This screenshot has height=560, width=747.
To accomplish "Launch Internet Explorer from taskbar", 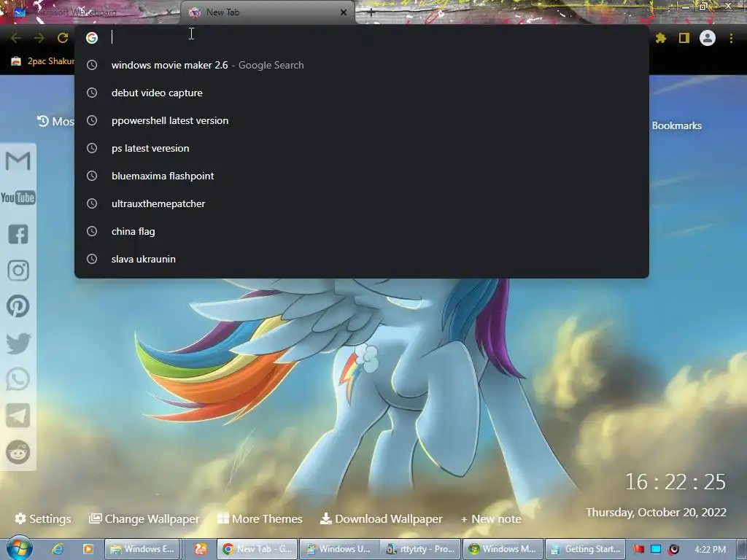I will (x=58, y=549).
